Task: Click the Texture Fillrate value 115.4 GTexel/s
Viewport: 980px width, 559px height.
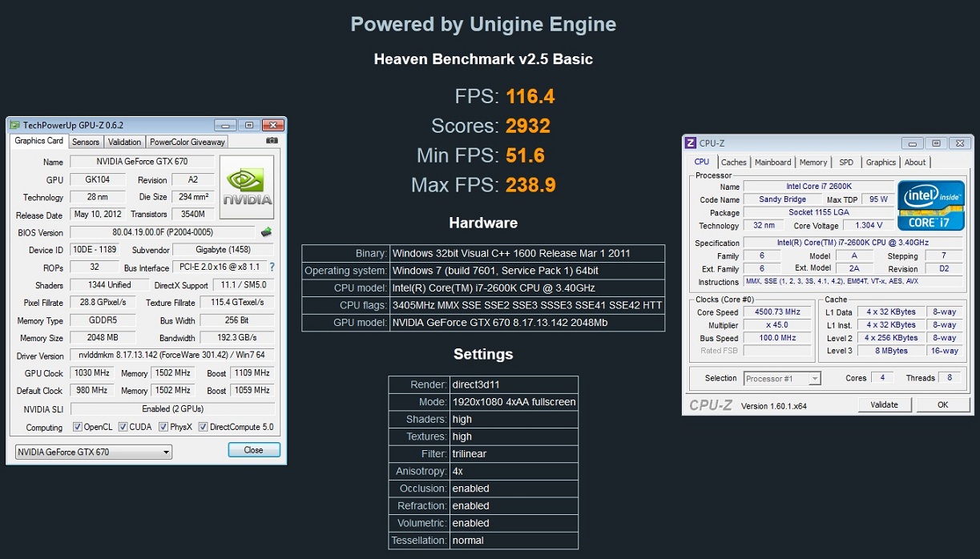Action: point(237,303)
